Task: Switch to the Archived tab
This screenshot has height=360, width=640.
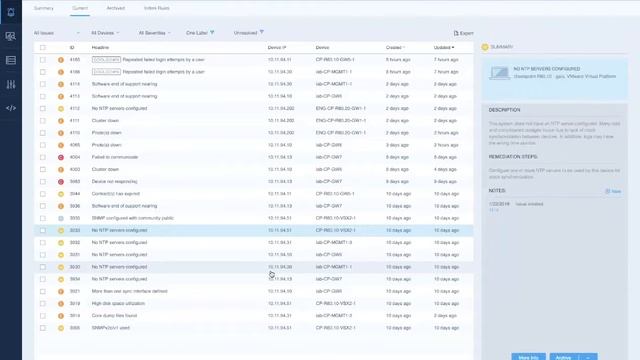Action: tap(116, 8)
